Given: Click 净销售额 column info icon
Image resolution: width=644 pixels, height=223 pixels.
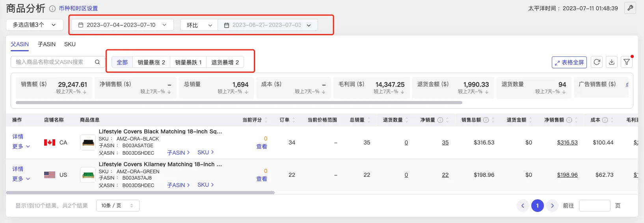Looking at the screenshot, I should click(569, 120).
